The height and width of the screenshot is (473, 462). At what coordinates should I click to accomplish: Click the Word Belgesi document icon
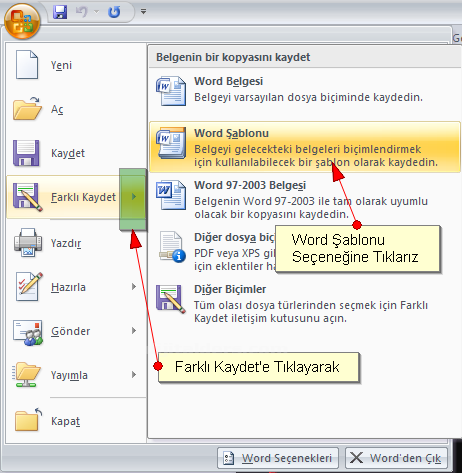coord(171,91)
